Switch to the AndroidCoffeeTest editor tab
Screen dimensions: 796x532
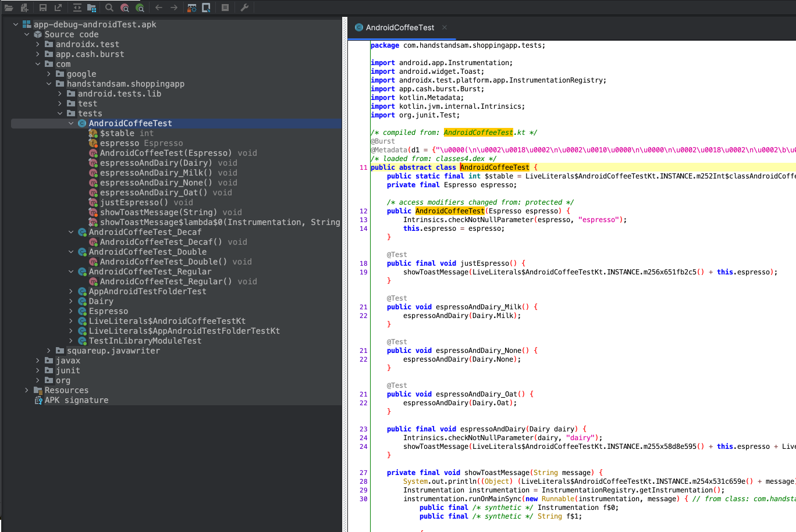400,27
